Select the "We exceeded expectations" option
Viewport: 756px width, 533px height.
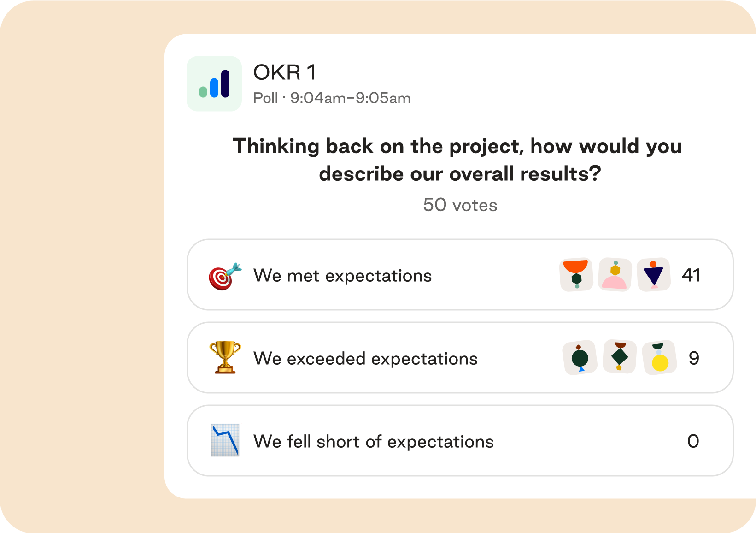click(x=365, y=359)
